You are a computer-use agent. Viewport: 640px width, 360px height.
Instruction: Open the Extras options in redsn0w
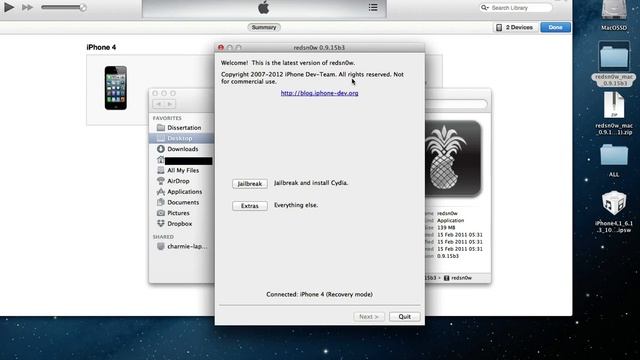[250, 206]
